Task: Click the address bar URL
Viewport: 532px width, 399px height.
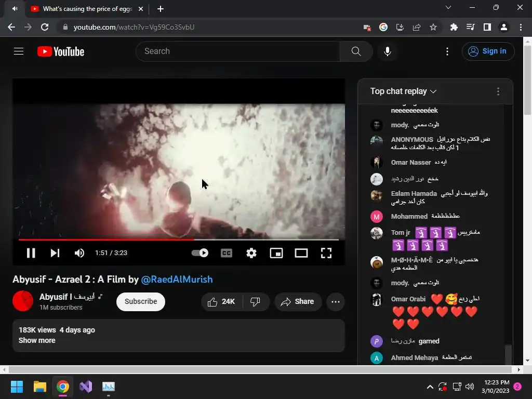Action: (x=134, y=27)
